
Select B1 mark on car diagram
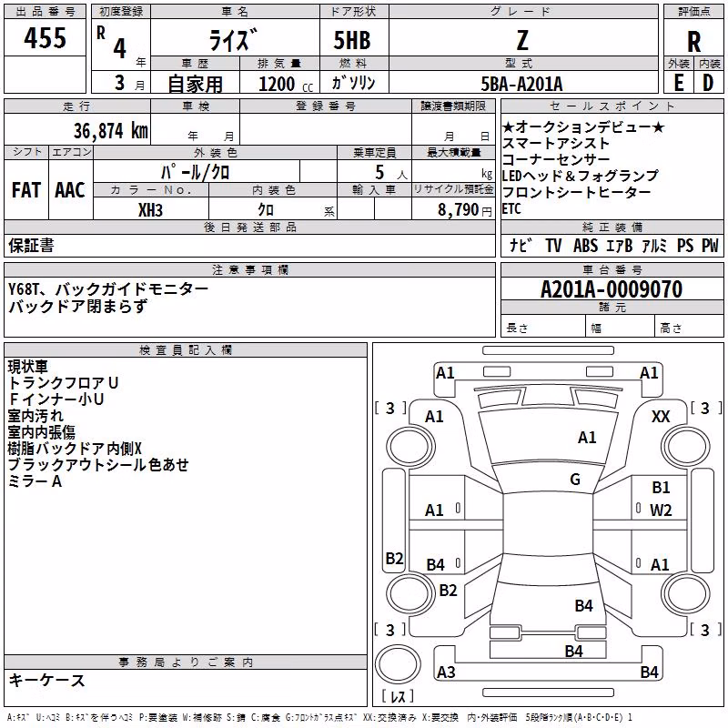(661, 487)
